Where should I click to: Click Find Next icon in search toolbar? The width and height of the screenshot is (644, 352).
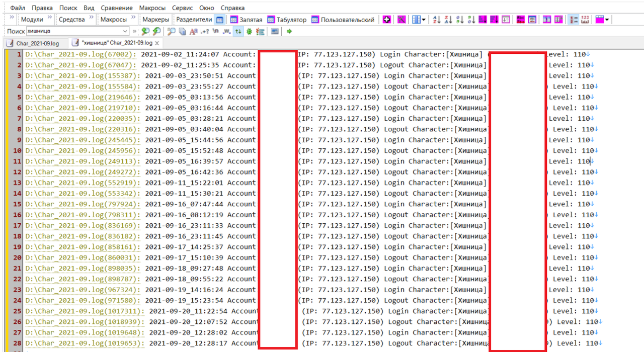[145, 32]
